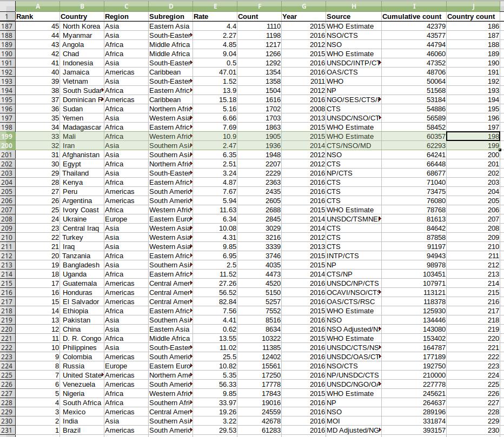Click Middle Africa subregion in Chad row
The image size is (504, 437).
point(171,54)
